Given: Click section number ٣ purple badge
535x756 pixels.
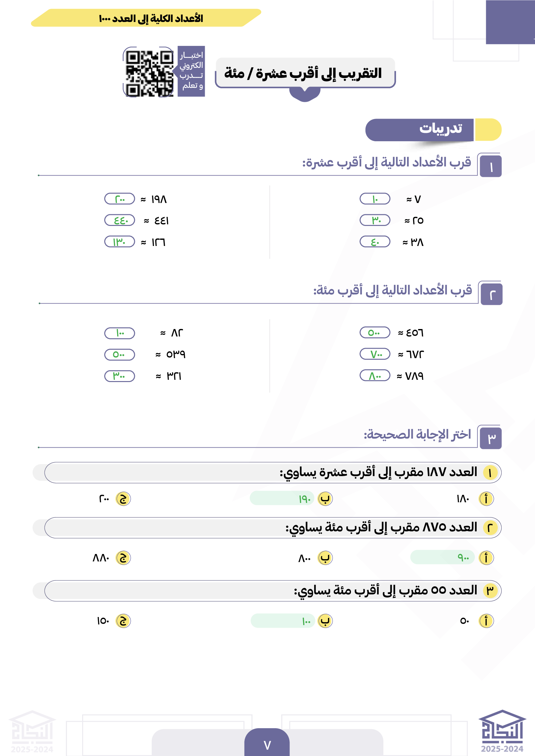Looking at the screenshot, I should [491, 438].
